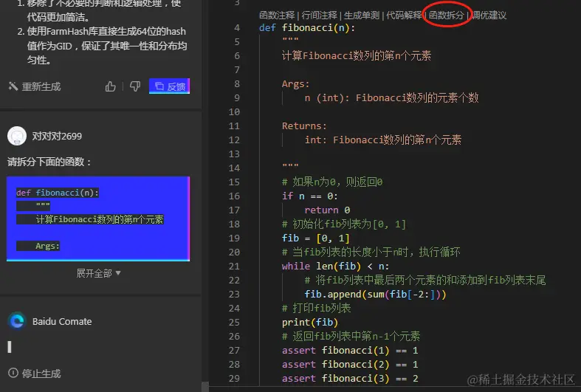The width and height of the screenshot is (581, 392).
Task: Click the 函数拆分 code lens link
Action: point(447,16)
